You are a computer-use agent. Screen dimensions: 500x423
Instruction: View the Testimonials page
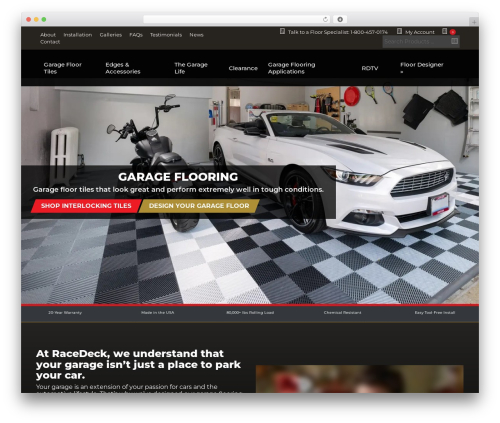(x=166, y=35)
